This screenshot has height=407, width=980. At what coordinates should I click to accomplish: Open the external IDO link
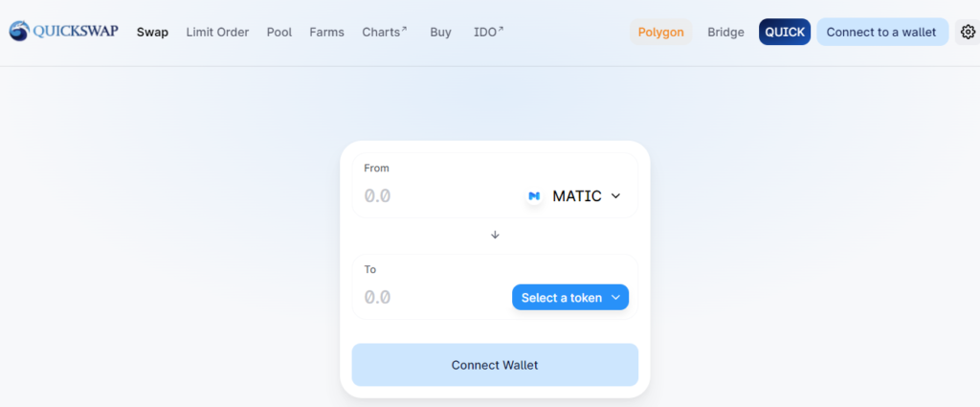coord(489,32)
